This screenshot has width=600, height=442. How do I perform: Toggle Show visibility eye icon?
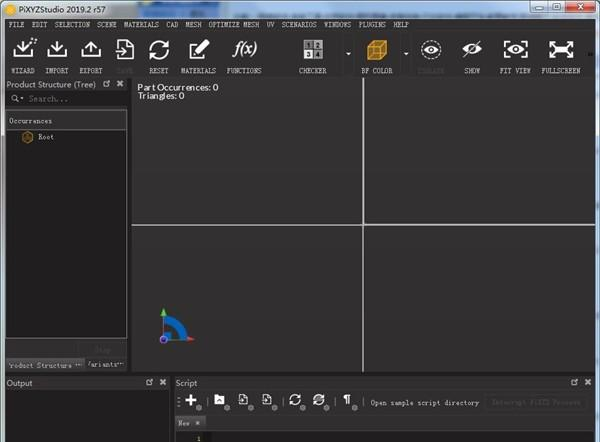click(472, 51)
